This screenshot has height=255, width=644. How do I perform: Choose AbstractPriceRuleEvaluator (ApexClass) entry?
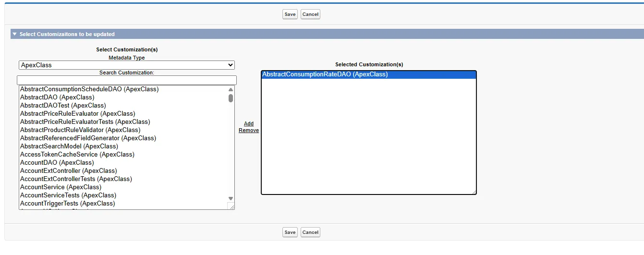(x=77, y=113)
